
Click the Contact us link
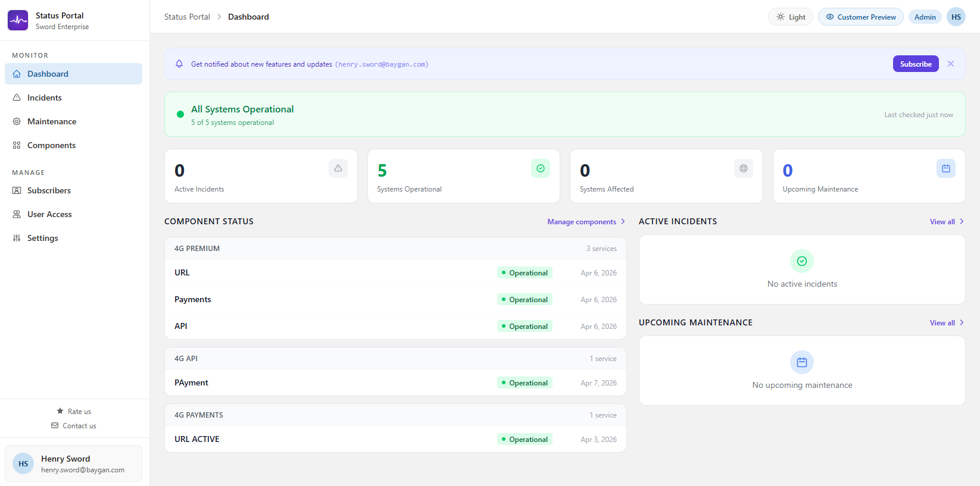point(74,425)
